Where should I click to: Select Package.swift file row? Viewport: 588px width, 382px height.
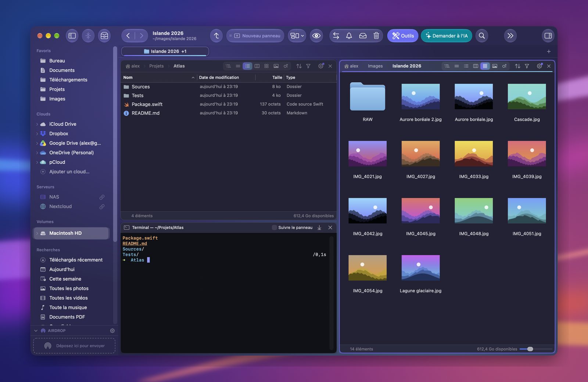pyautogui.click(x=229, y=104)
